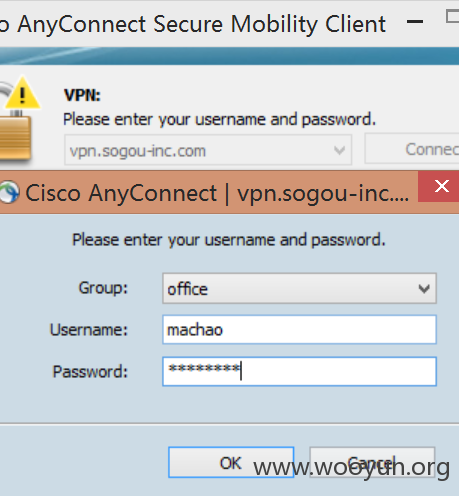This screenshot has height=496, width=459.
Task: Click the arrow on the Group combo box
Action: click(x=424, y=289)
